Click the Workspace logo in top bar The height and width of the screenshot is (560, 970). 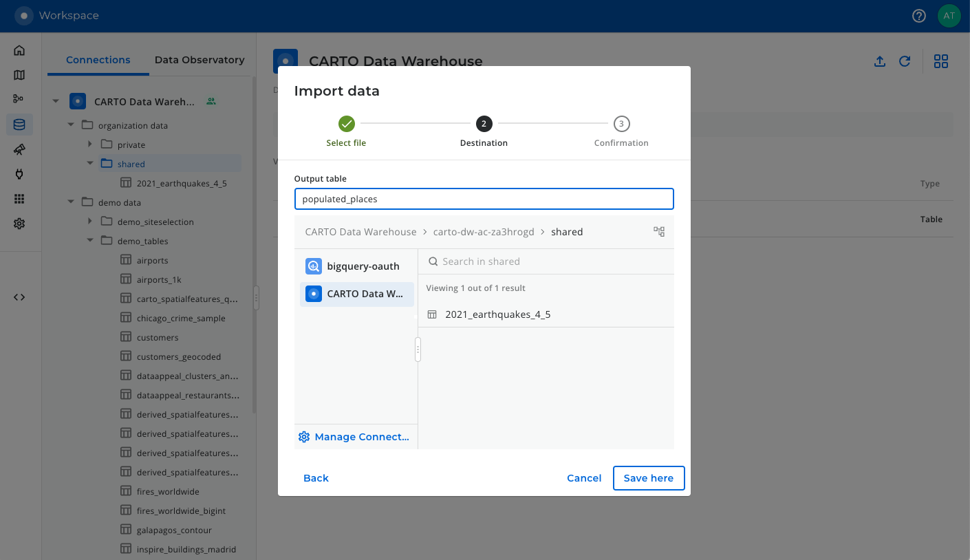(x=24, y=16)
